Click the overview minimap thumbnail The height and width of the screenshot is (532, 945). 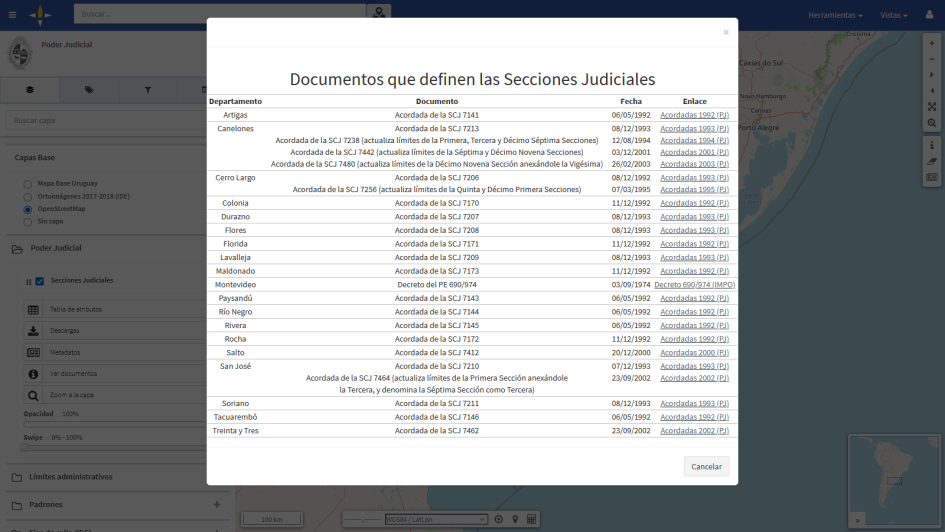click(x=894, y=480)
